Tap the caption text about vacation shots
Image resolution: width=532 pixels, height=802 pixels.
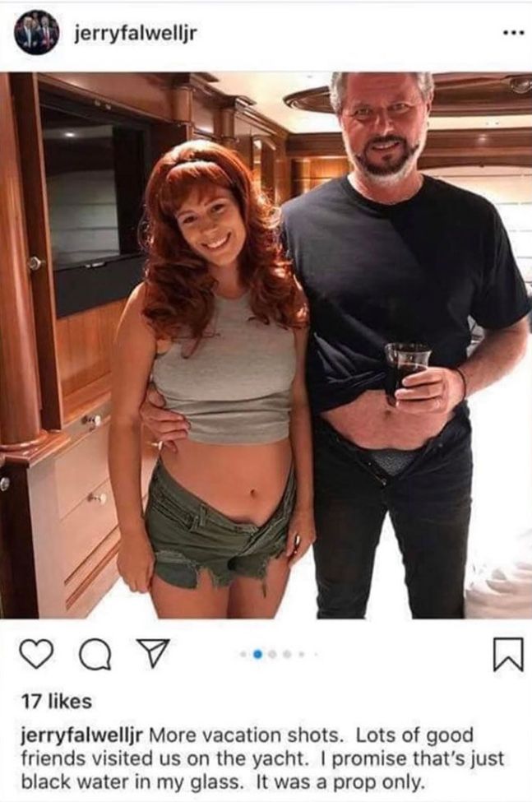pos(263,759)
